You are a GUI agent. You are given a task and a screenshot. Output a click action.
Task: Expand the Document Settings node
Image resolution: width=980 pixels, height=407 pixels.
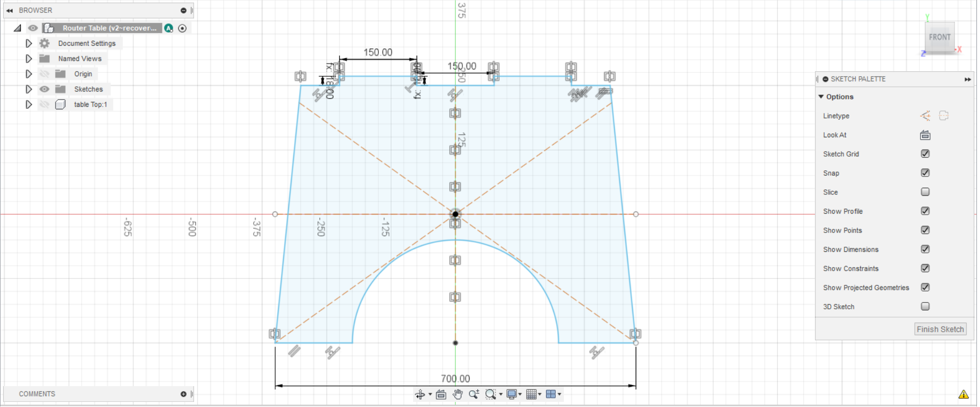tap(29, 44)
